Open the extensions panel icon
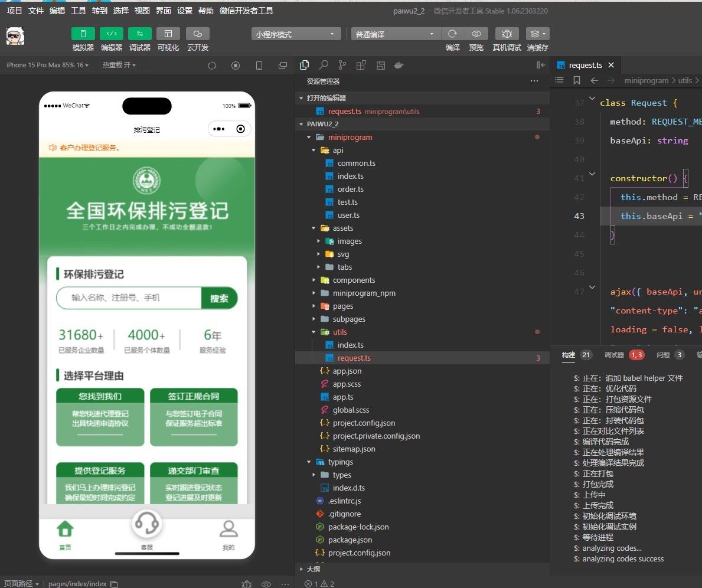The image size is (702, 588). (361, 65)
